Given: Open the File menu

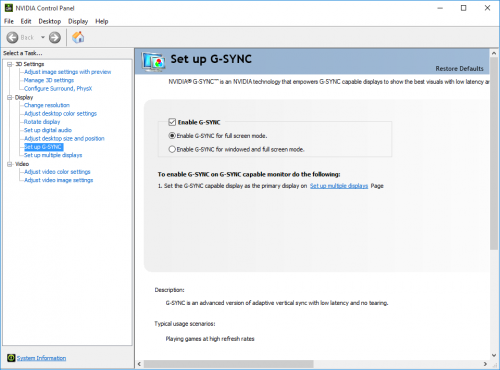Looking at the screenshot, I should point(9,21).
